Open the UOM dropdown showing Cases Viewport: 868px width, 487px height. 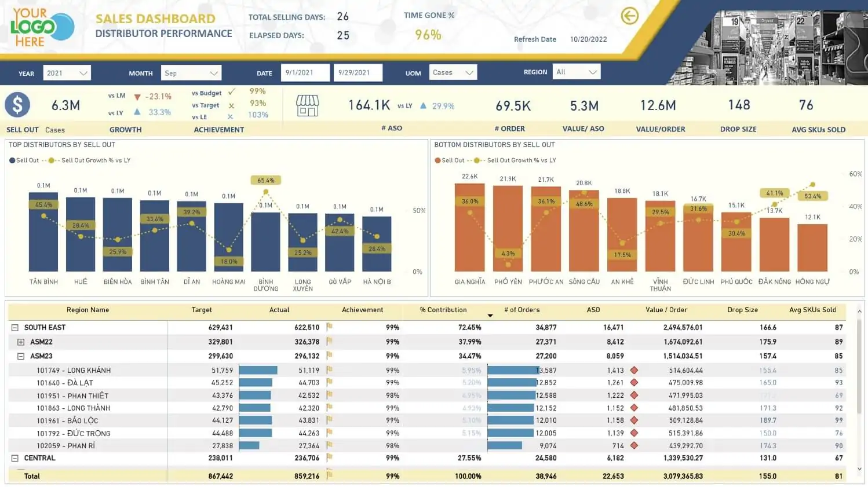453,72
